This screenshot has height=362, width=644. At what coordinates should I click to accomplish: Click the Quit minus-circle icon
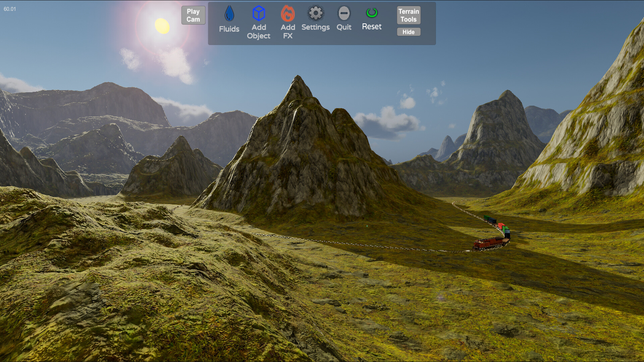[343, 13]
